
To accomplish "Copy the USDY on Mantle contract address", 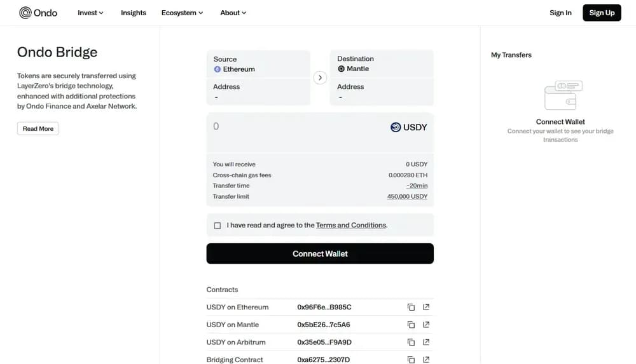I will [411, 325].
